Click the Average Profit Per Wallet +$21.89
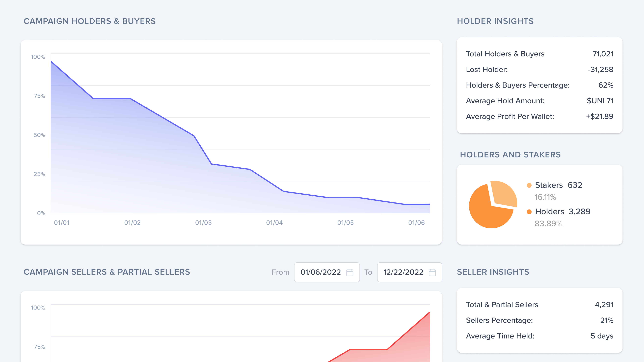The height and width of the screenshot is (362, 644). (x=600, y=116)
